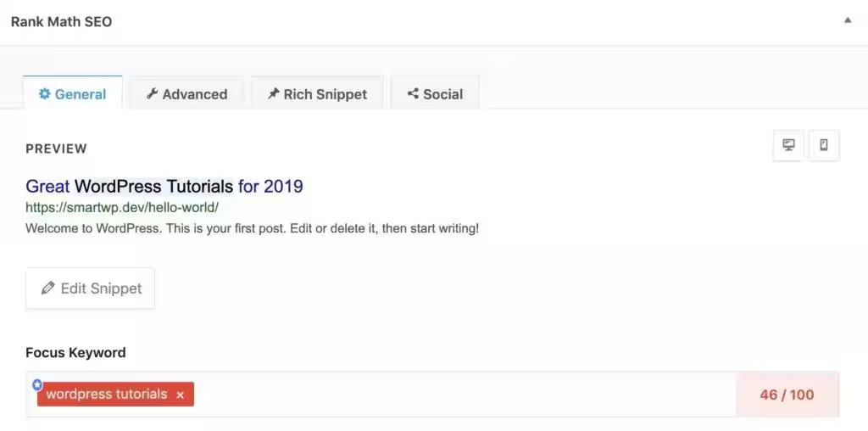Image resolution: width=868 pixels, height=431 pixels.
Task: Switch to desktop preview icon
Action: tap(788, 146)
